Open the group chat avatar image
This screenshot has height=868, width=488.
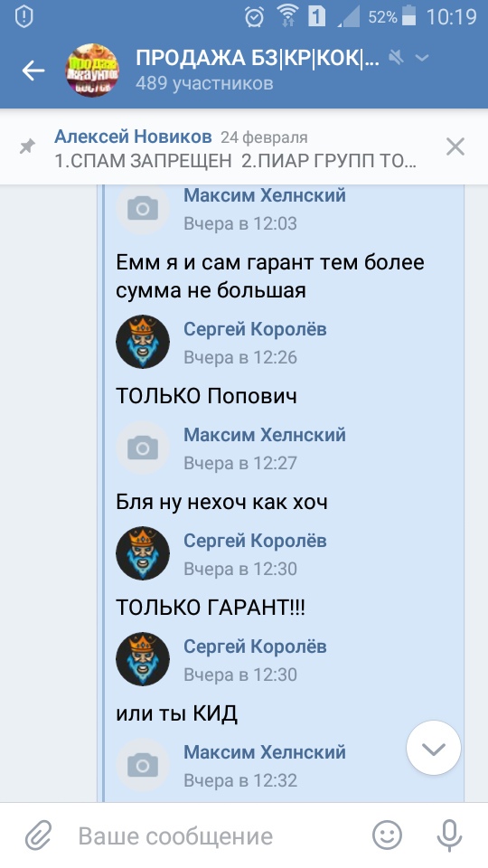92,71
